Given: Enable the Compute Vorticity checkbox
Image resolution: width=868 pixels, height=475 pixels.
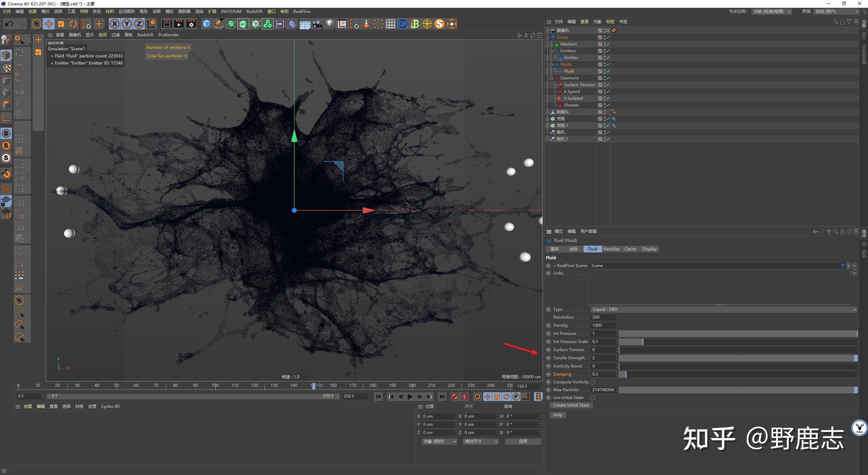Looking at the screenshot, I should [593, 382].
